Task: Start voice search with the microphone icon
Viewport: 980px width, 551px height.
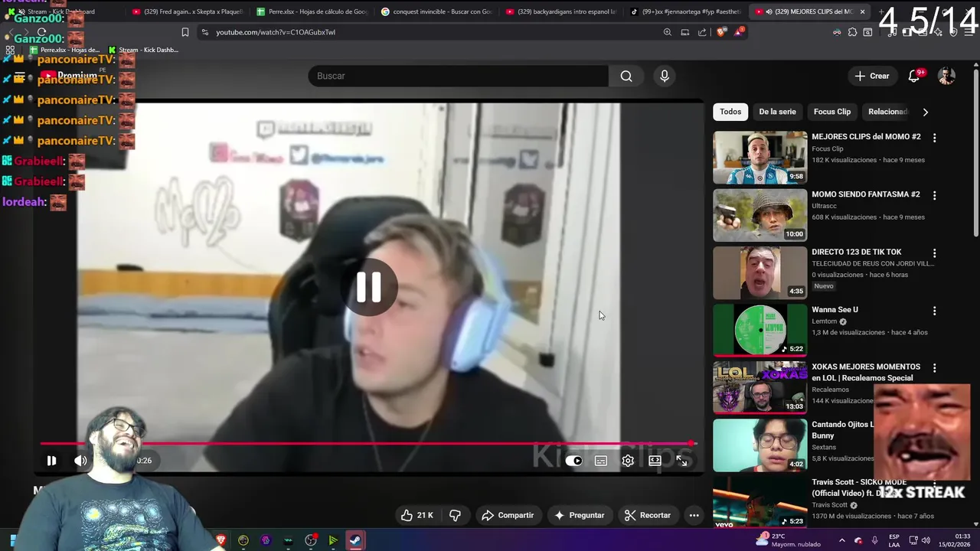Action: pos(665,76)
